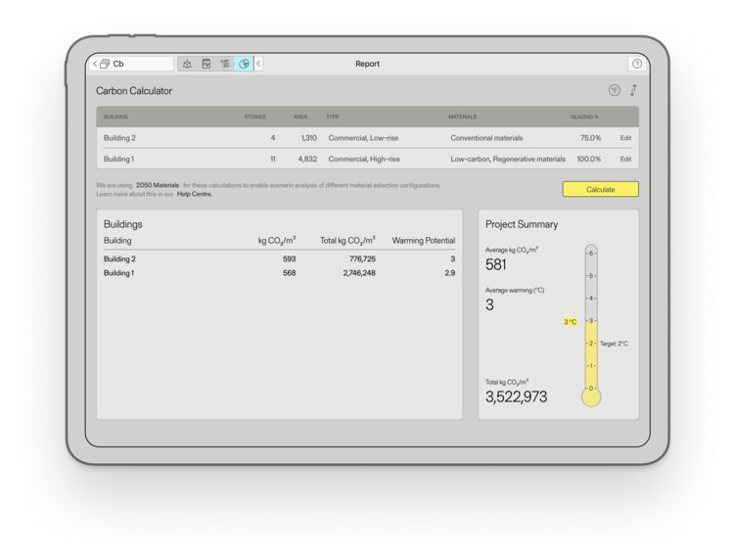Click the 568 kg CO2/m² value
The width and height of the screenshot is (734, 560).
pyautogui.click(x=290, y=273)
